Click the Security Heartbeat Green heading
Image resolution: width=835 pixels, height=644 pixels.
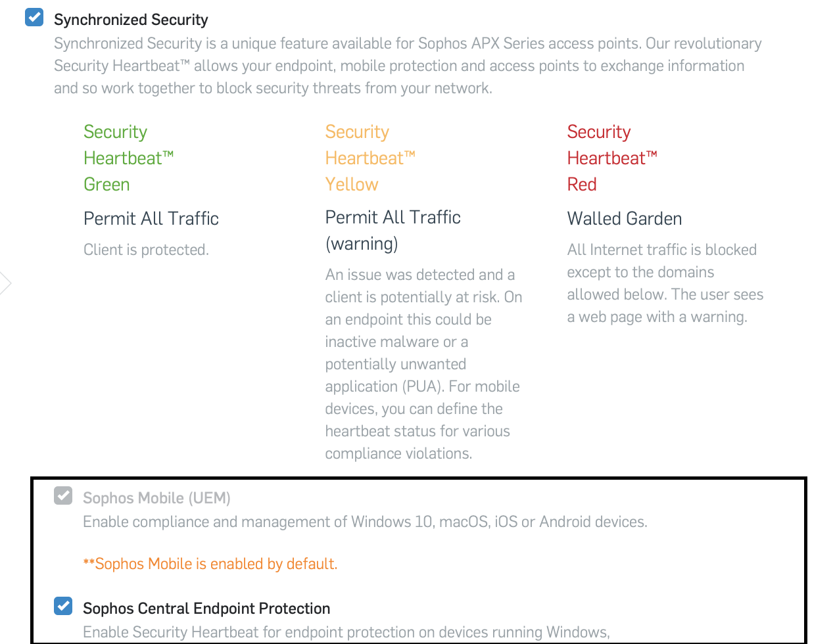128,158
